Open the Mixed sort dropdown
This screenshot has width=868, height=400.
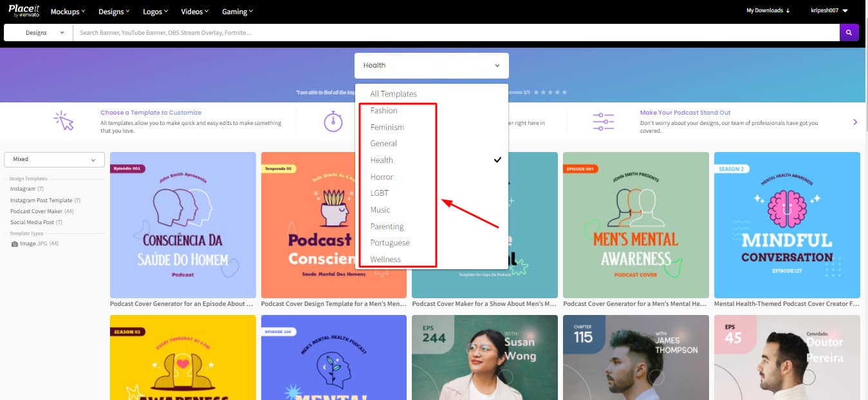(x=54, y=159)
